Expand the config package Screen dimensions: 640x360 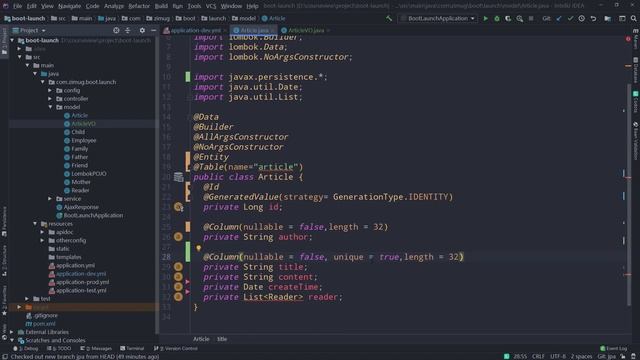(x=51, y=90)
